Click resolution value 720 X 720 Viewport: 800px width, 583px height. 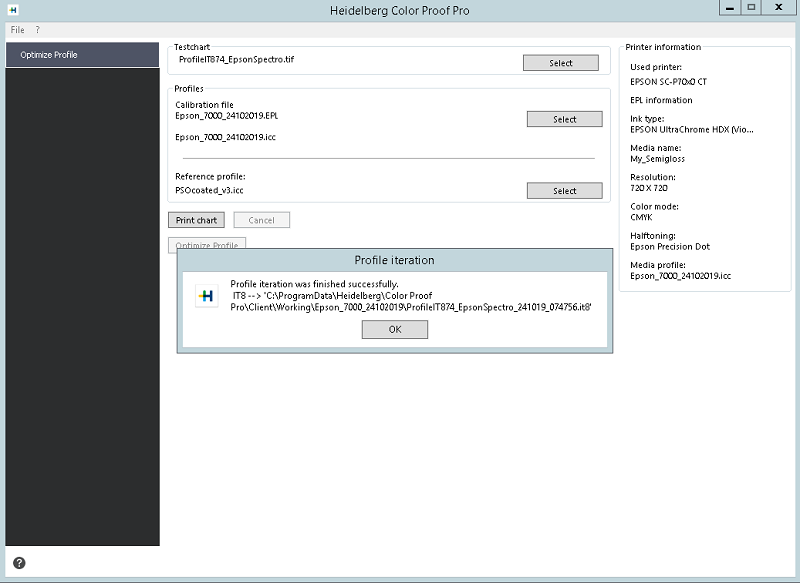(x=649, y=188)
